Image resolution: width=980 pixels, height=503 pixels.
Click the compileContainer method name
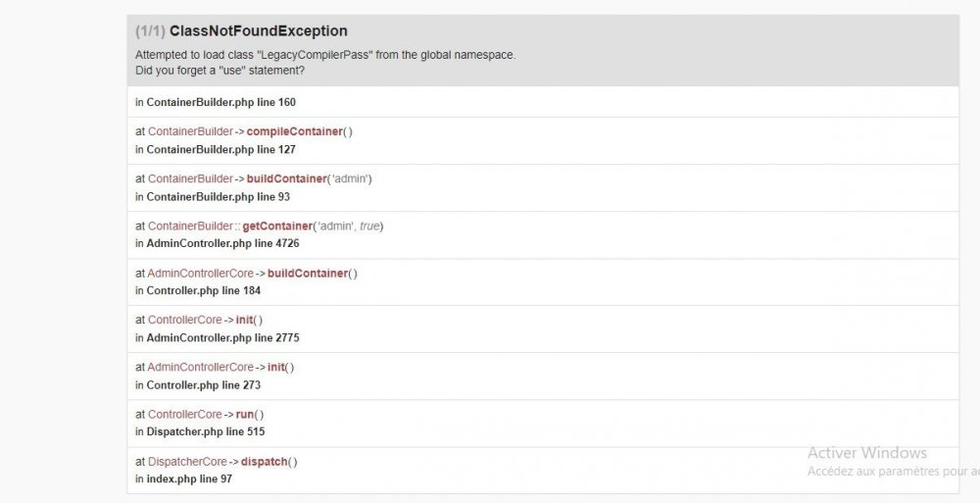(294, 131)
